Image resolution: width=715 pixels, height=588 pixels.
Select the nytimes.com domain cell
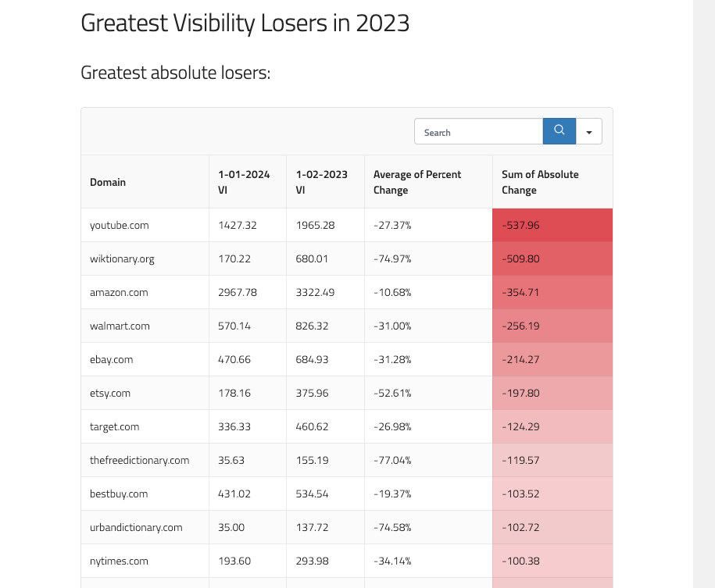[x=119, y=561]
